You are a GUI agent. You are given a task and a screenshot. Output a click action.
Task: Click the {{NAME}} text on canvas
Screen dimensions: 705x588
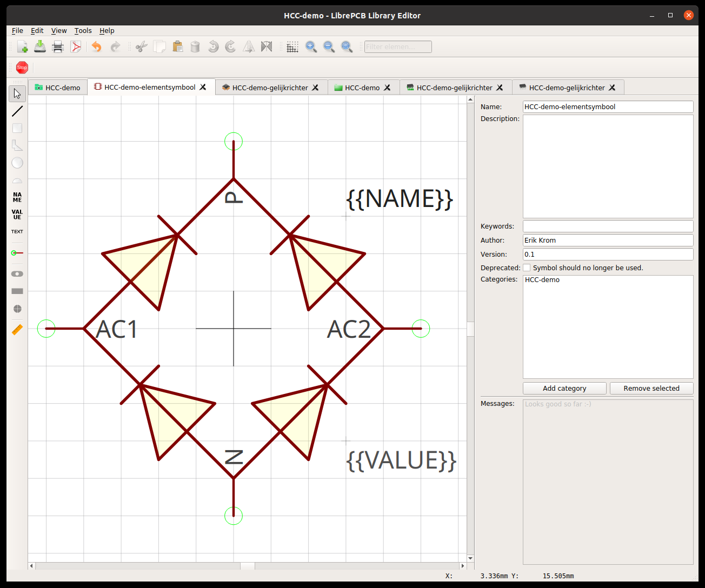(x=400, y=199)
